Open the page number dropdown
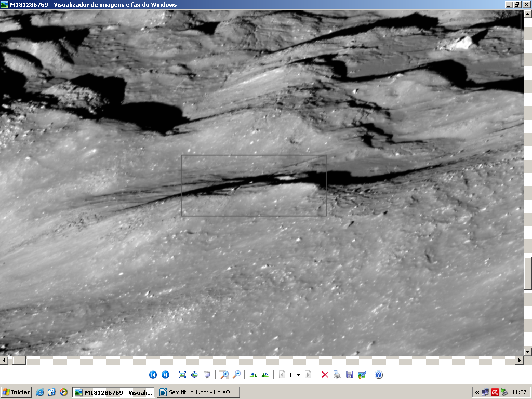This screenshot has width=532, height=399. [x=298, y=375]
